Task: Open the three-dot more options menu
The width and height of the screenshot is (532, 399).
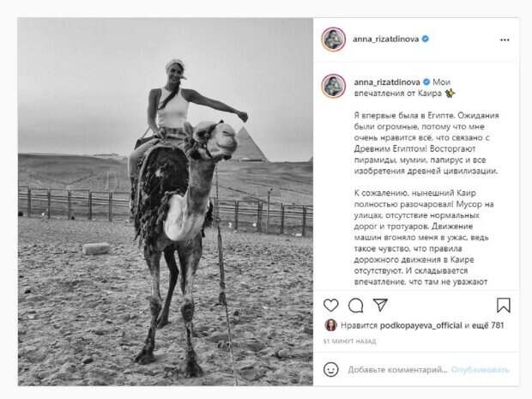Action: [505, 39]
